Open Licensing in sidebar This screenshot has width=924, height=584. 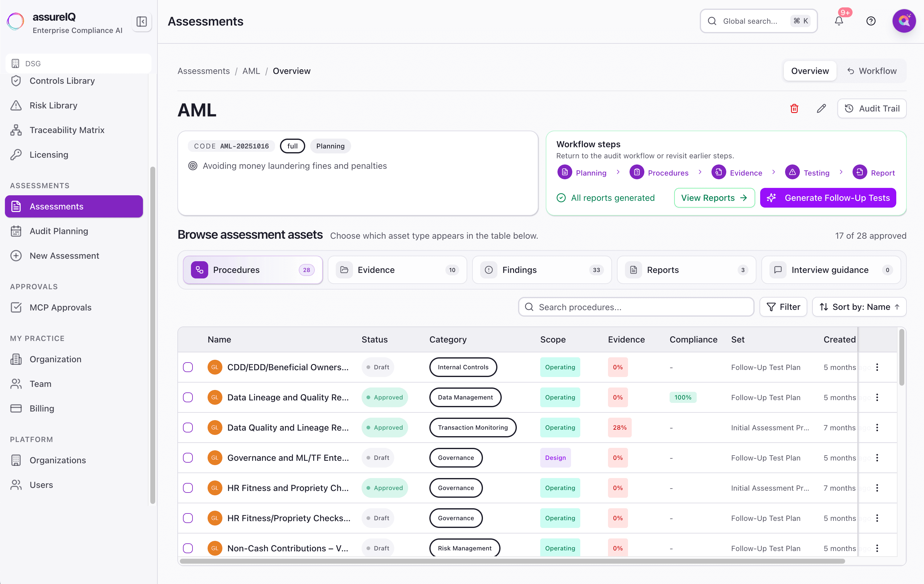click(74, 154)
